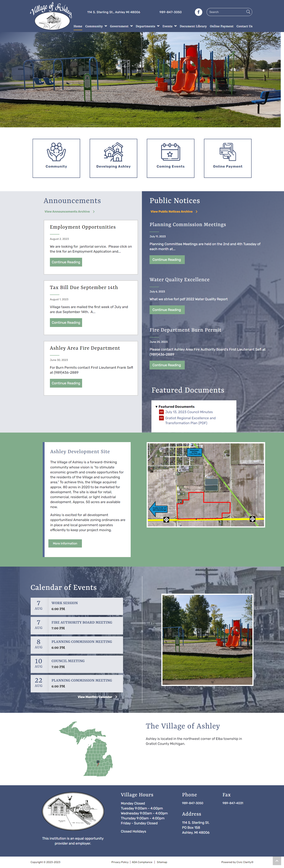Viewport: 284px width, 868px height.
Task: Open the Document Library menu item
Action: (193, 26)
